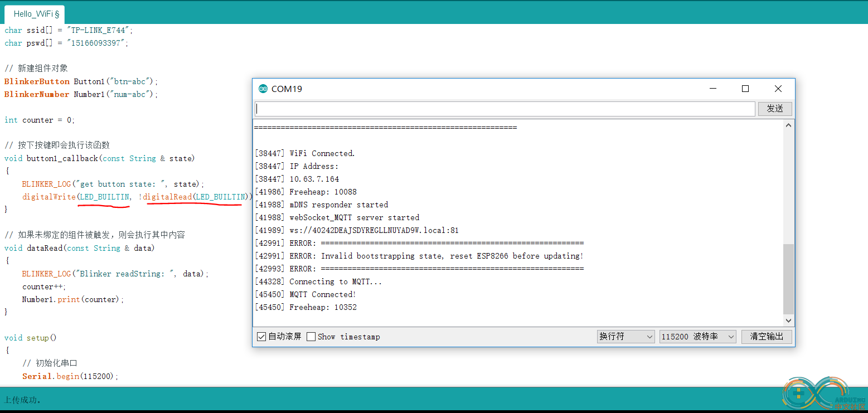Click the 'Freeheap: 10088' log line
The height and width of the screenshot is (413, 868).
point(306,192)
